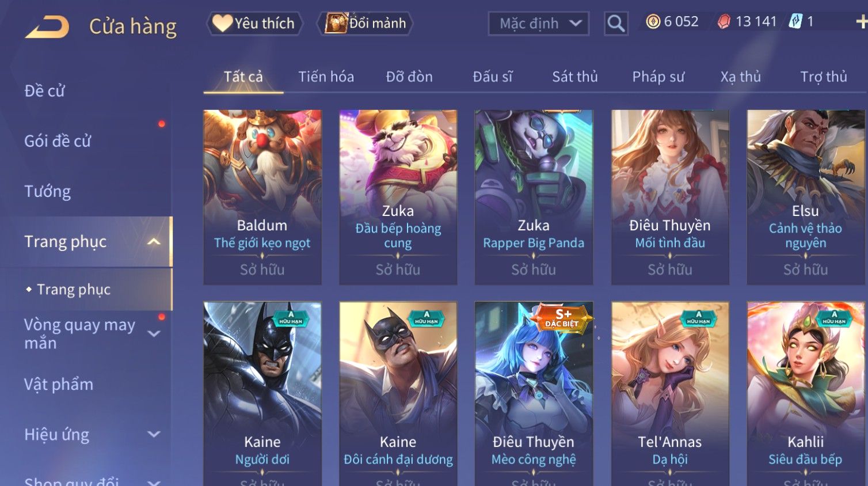Screen dimensions: 868x486
Task: Click the Hữu hạn badge on Kaine Người dơi
Action: pos(291,318)
